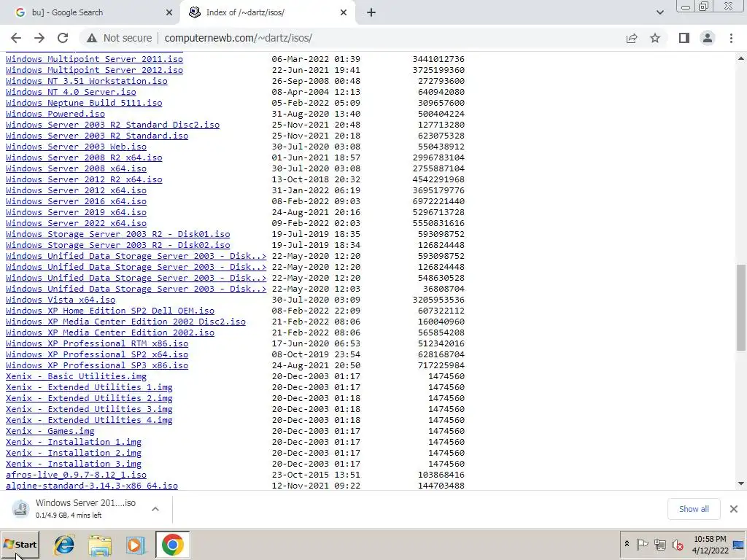Open Chrome side panel icon

[x=684, y=38]
